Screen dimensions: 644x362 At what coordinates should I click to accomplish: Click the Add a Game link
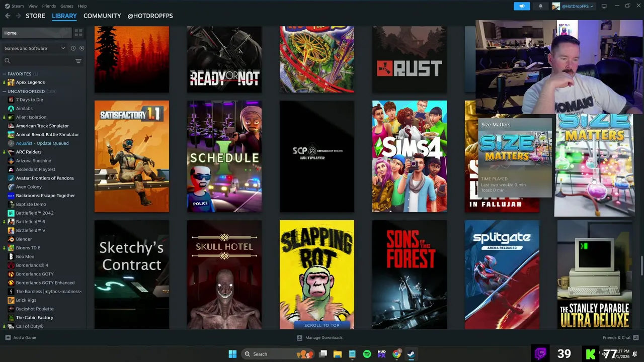[x=25, y=338]
